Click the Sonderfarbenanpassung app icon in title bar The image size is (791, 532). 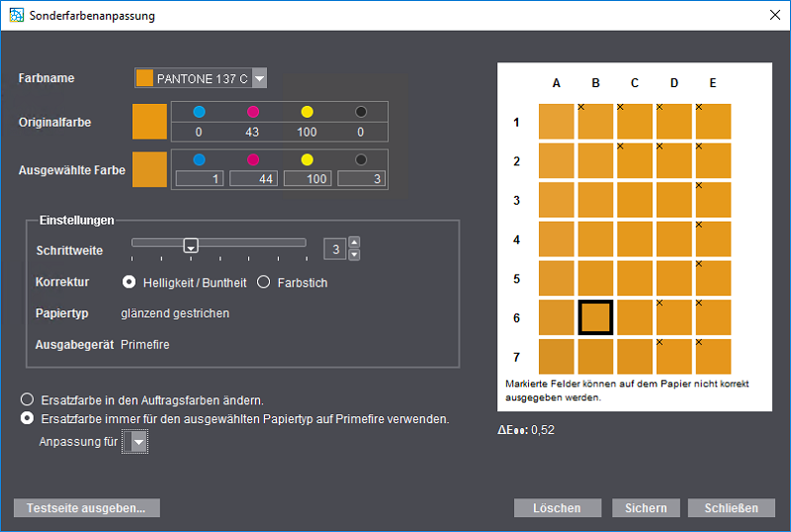pos(16,16)
